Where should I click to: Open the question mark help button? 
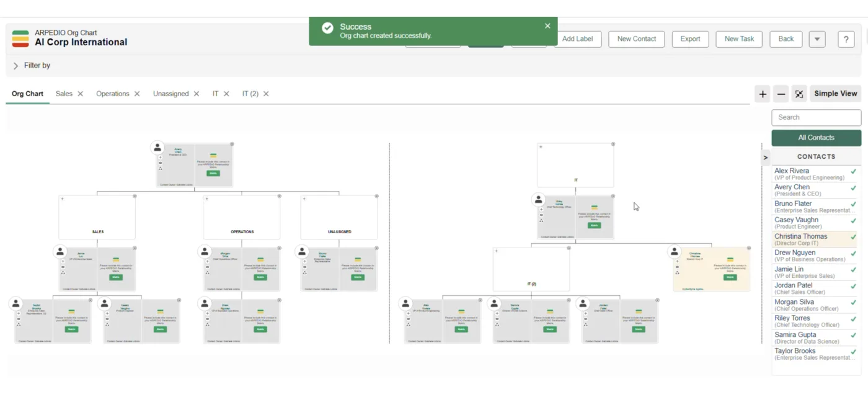(846, 39)
